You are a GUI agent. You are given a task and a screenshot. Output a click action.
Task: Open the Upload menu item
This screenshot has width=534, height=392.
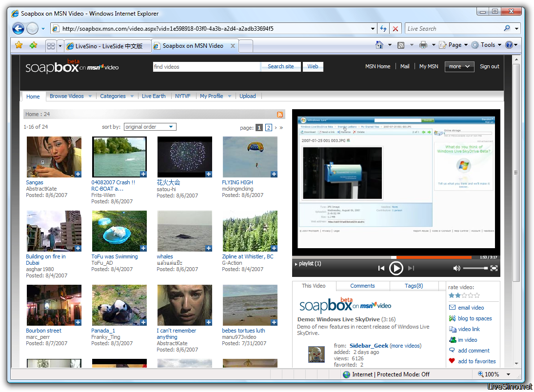[248, 96]
